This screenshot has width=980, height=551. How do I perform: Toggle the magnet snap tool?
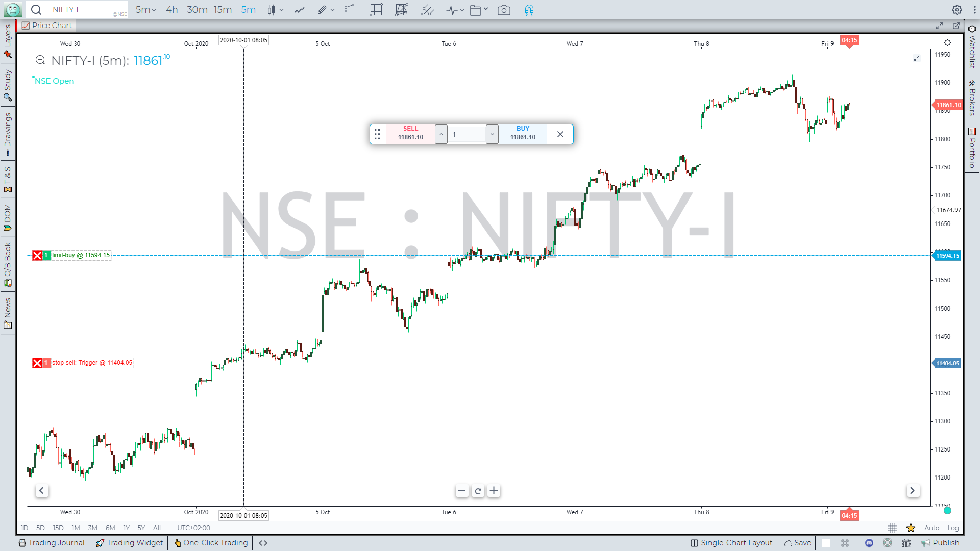pos(529,10)
